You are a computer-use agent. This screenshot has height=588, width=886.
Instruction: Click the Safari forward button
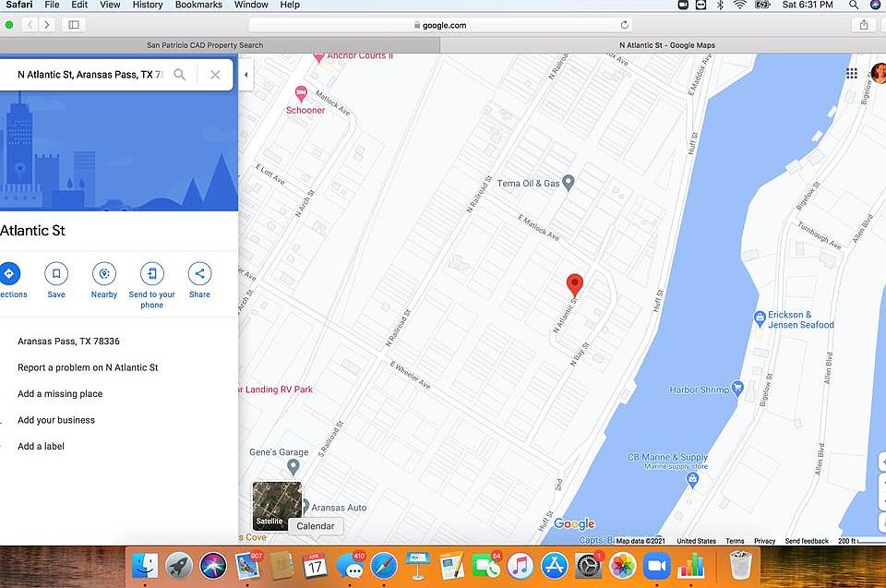(47, 25)
